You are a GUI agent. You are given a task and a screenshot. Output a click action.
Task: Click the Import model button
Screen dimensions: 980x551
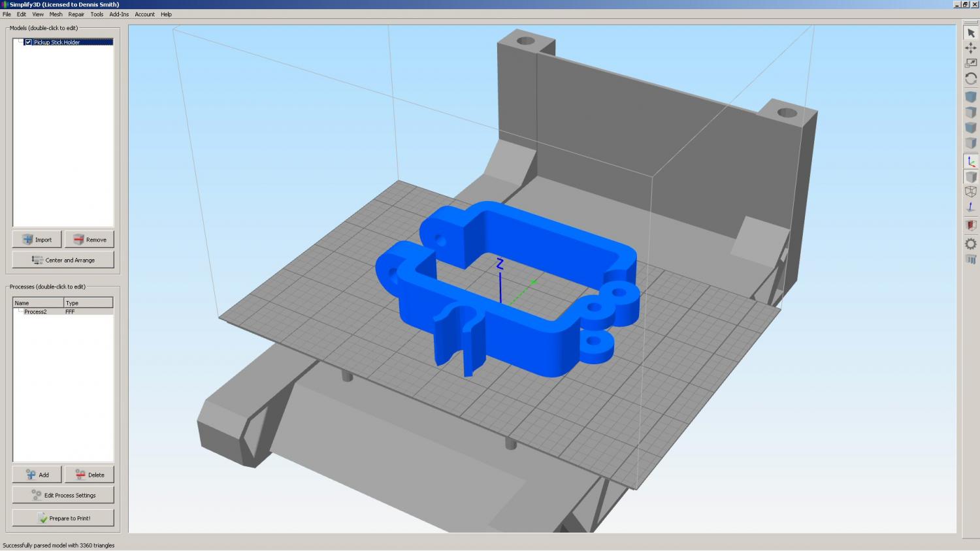[x=37, y=240]
